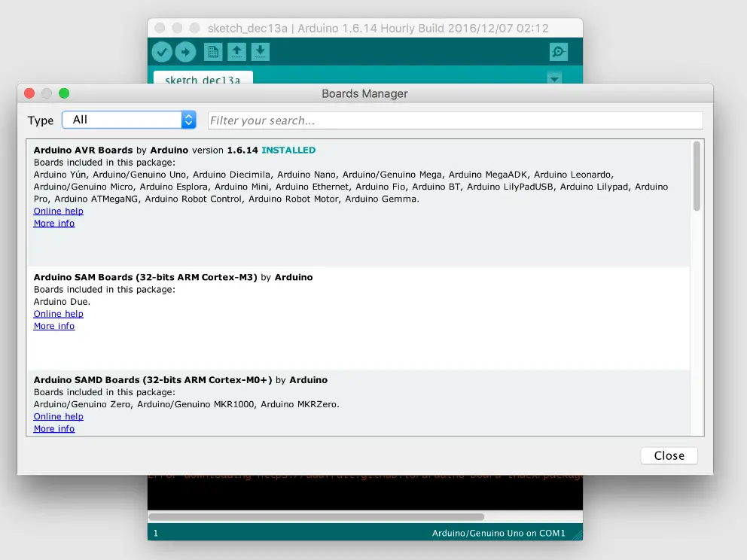Click the green zoom button of Boards Manager
Screen dimensions: 747x560
64,93
